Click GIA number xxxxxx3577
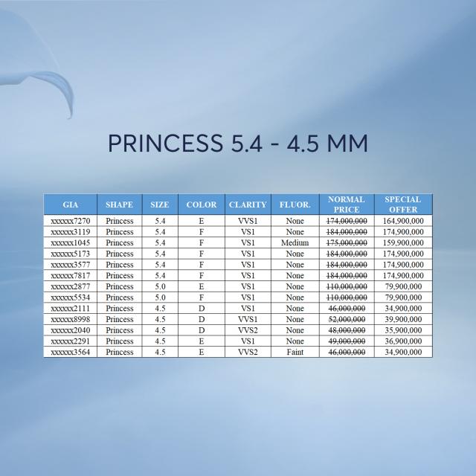The width and height of the screenshot is (476, 476). coord(71,265)
